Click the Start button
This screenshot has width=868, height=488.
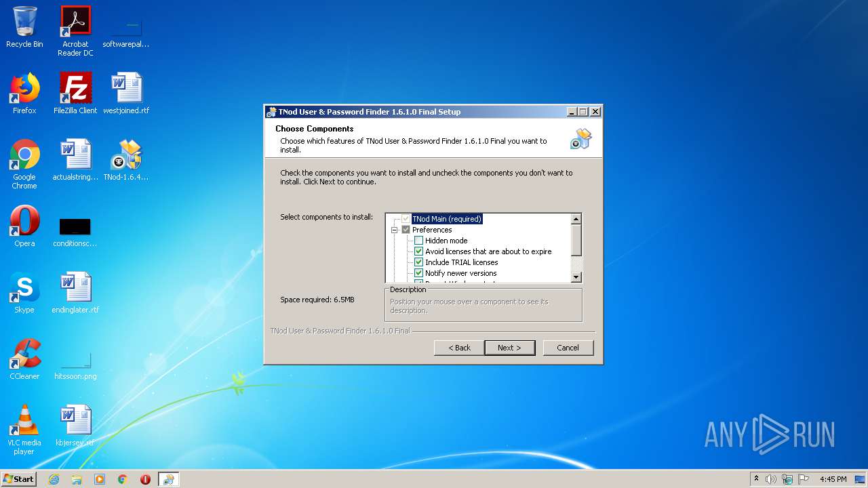[18, 479]
